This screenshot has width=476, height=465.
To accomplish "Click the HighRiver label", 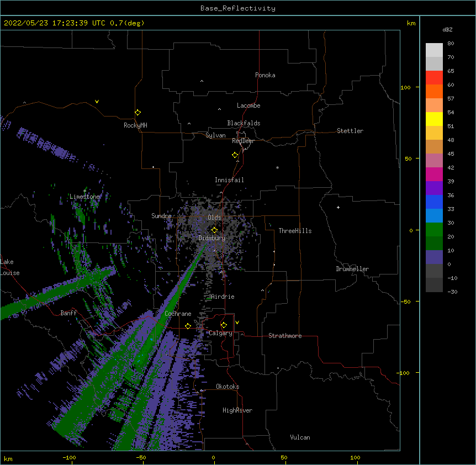I will click(237, 410).
